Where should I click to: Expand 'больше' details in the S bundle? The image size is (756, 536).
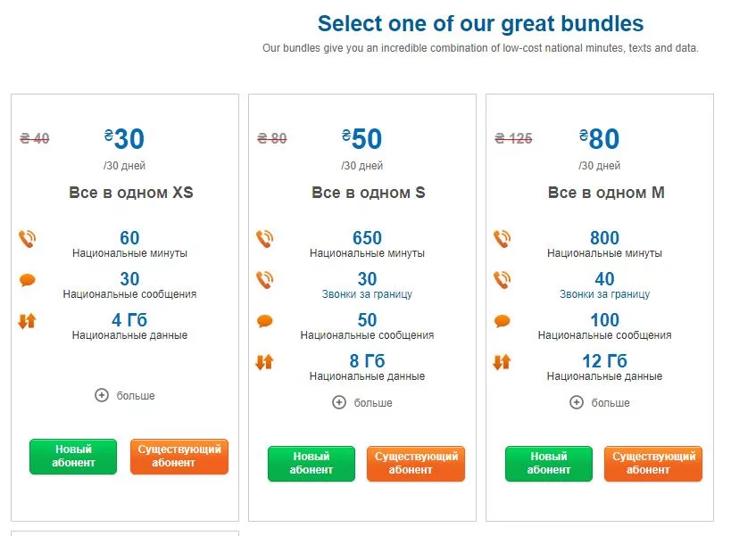pos(362,402)
